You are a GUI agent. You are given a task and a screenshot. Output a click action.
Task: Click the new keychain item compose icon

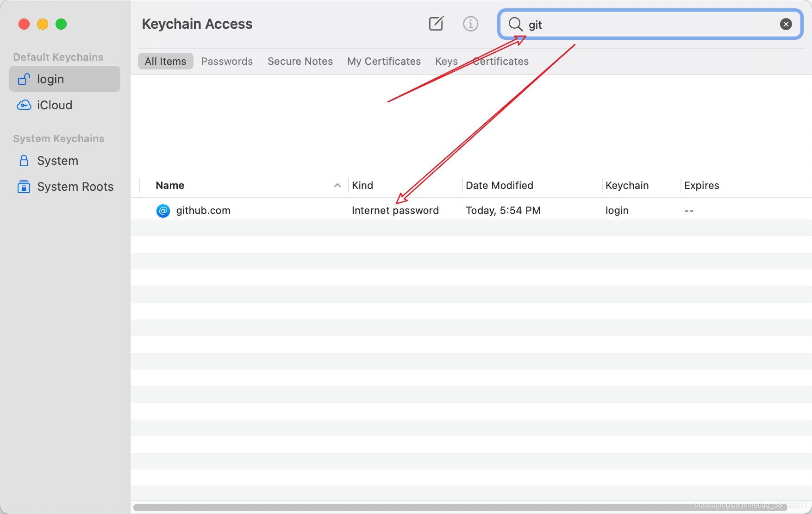[436, 24]
